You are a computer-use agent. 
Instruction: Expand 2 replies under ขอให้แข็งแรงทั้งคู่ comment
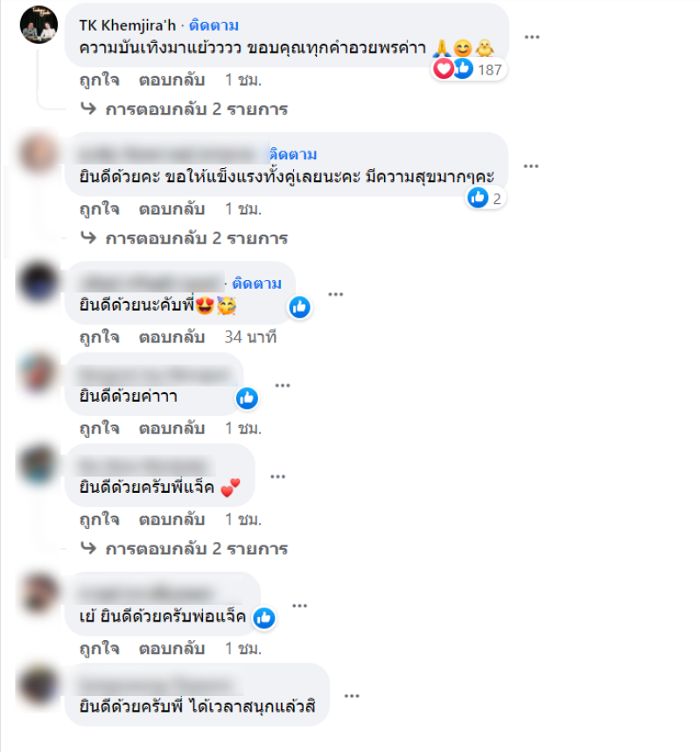(x=185, y=238)
